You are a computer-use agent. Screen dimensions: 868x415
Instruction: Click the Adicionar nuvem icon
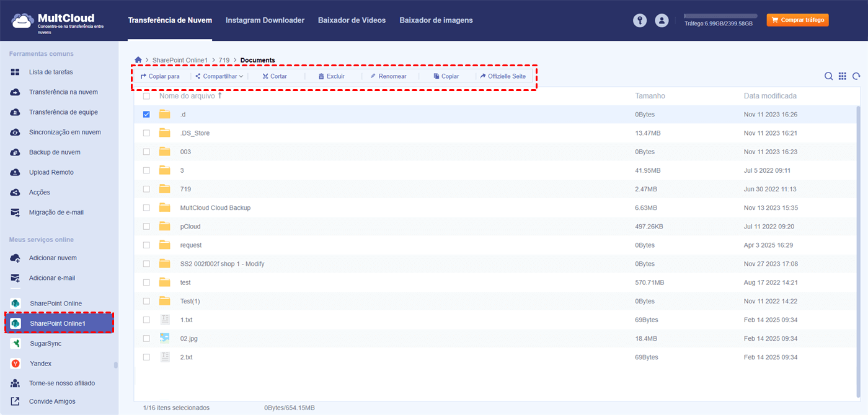tap(15, 258)
